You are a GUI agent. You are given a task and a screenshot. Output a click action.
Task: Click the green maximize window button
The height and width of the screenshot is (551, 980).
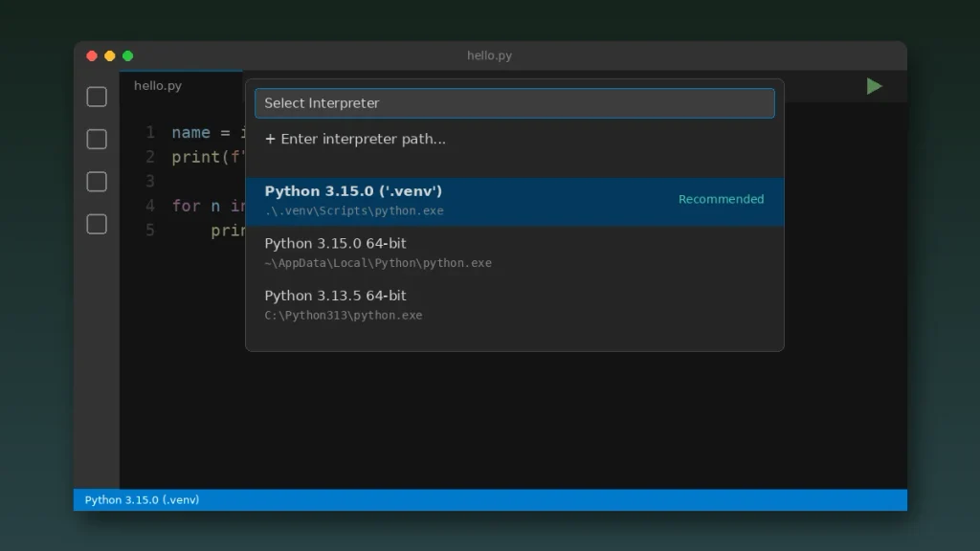[x=128, y=56]
